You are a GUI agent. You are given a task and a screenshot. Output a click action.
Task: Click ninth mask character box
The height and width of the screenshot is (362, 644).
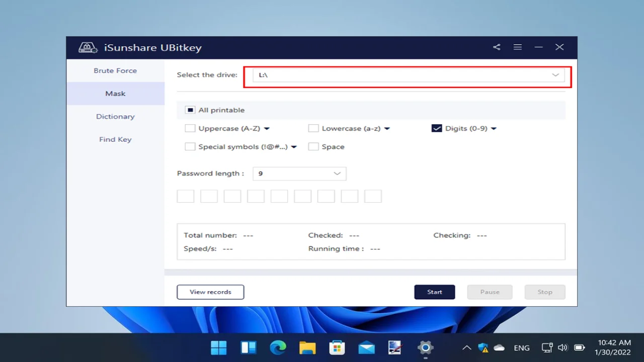click(x=373, y=196)
